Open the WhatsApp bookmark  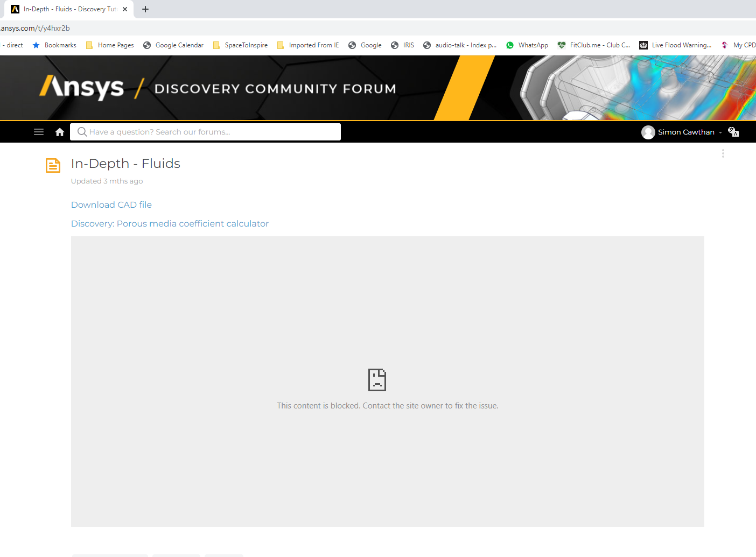527,45
